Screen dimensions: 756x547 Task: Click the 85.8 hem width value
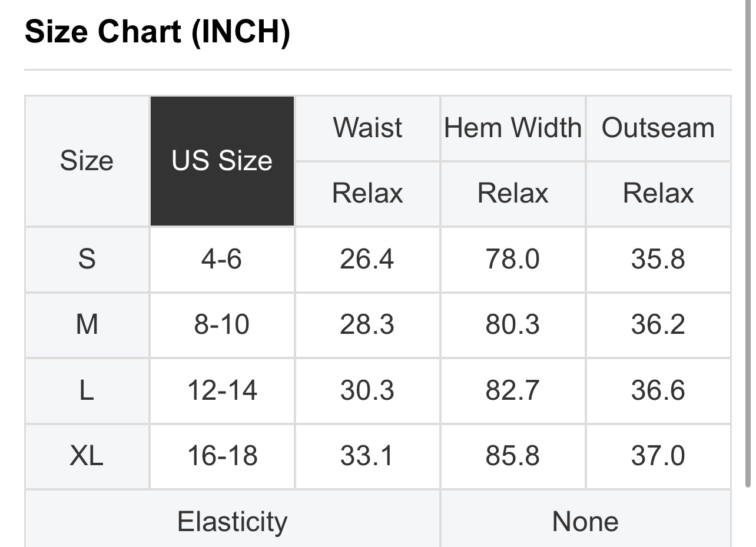point(513,456)
